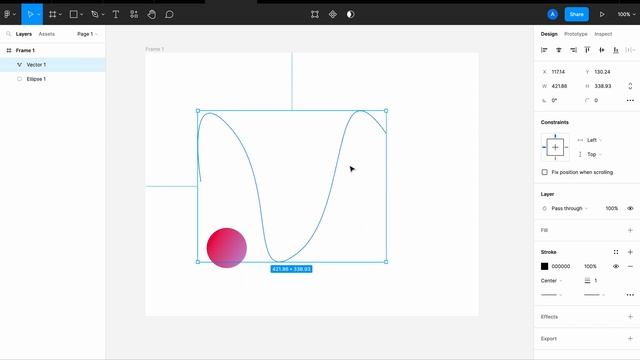Click the rotation angle field
Viewport: 640px width, 360px height.
561,100
